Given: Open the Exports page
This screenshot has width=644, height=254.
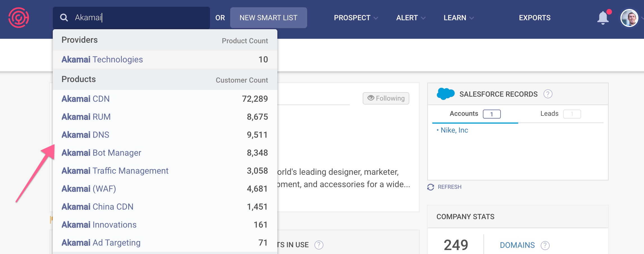Looking at the screenshot, I should [535, 18].
